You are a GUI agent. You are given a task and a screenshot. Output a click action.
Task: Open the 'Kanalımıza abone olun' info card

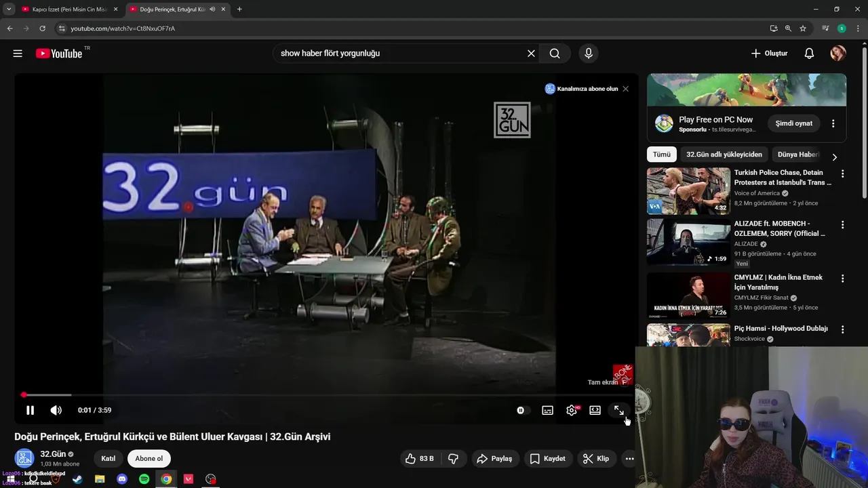click(582, 89)
